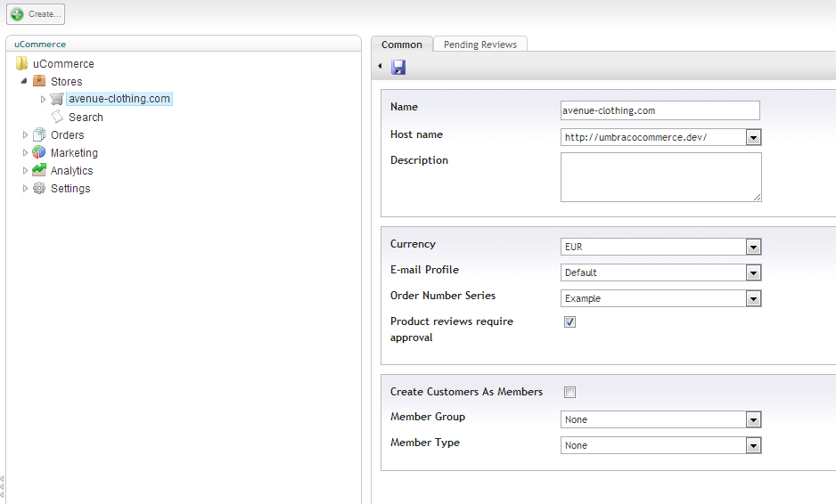Click inside the Name input field
The image size is (836, 504).
click(x=660, y=110)
